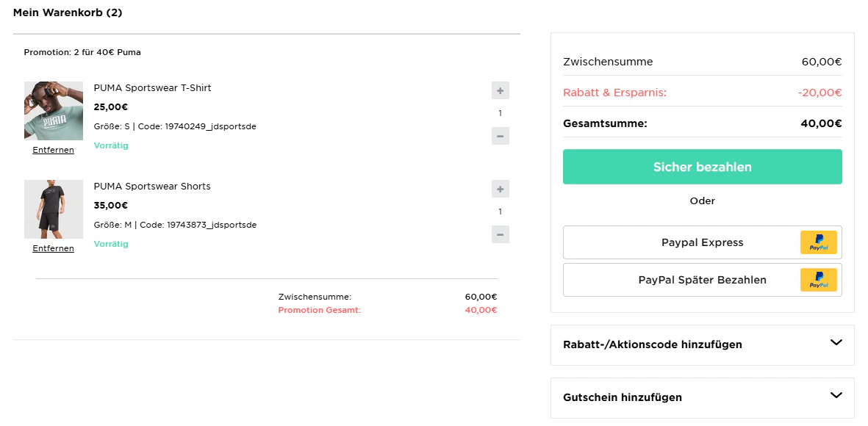Click PayPal logo on Später Bezahlen button
The image size is (868, 426).
(818, 280)
